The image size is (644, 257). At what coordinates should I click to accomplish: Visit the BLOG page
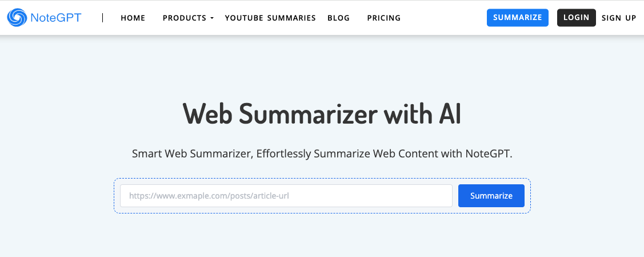(338, 18)
